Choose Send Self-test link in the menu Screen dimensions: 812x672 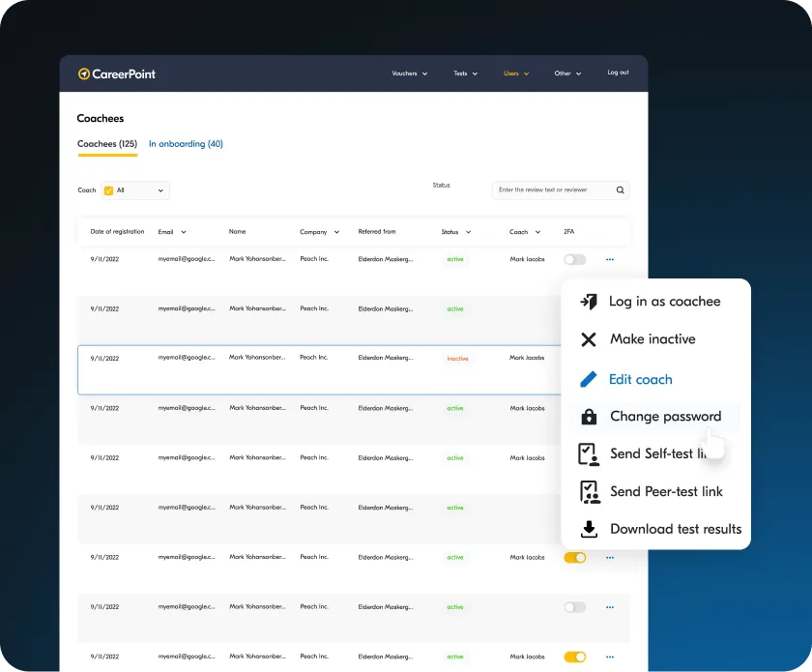point(655,453)
